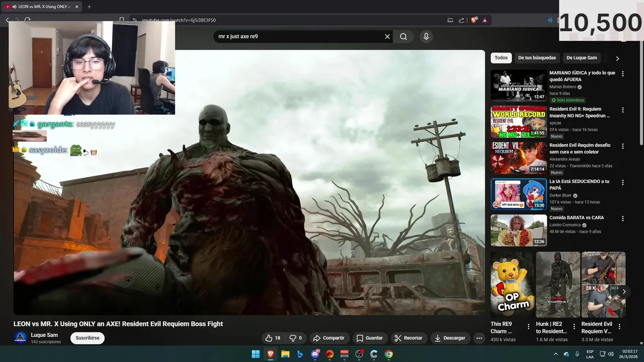This screenshot has width=644, height=362.
Task: Advance the Shorts shelf with the next arrow
Action: (x=624, y=292)
